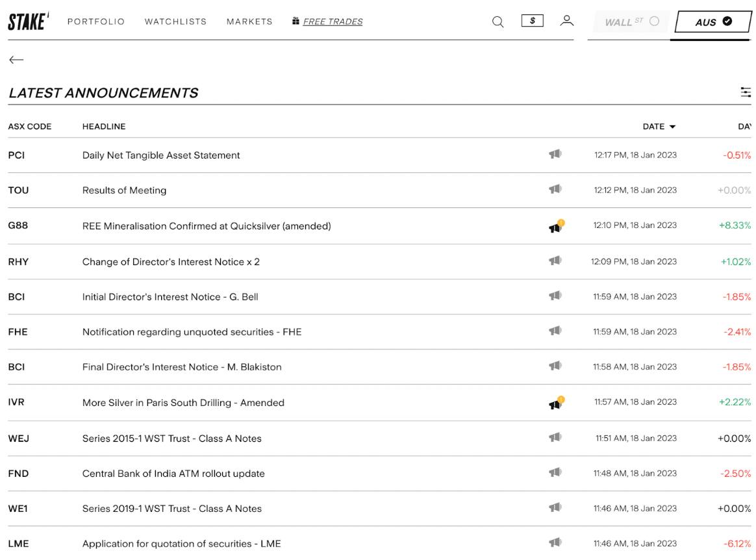This screenshot has height=560, width=756.
Task: Click megaphone icon in RHY row
Action: (x=555, y=261)
